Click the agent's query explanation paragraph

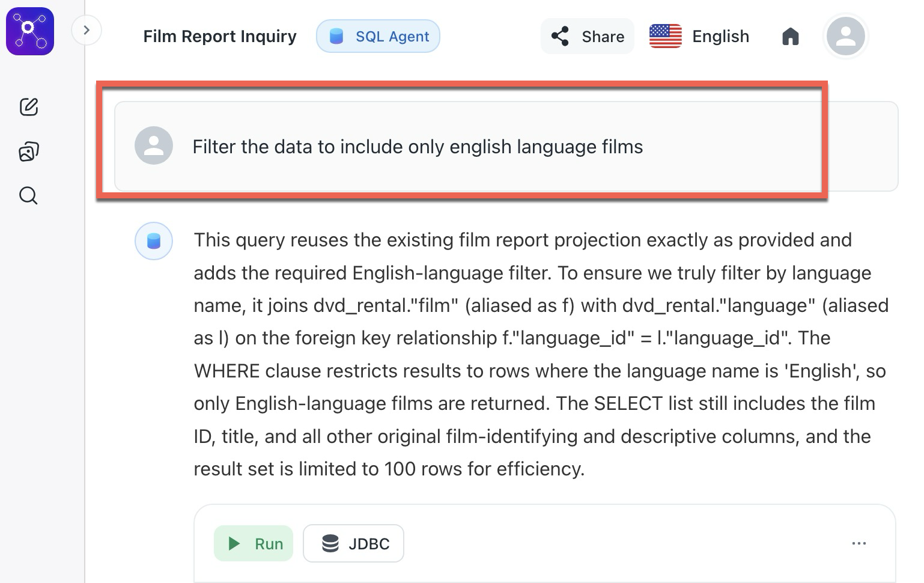pos(541,355)
